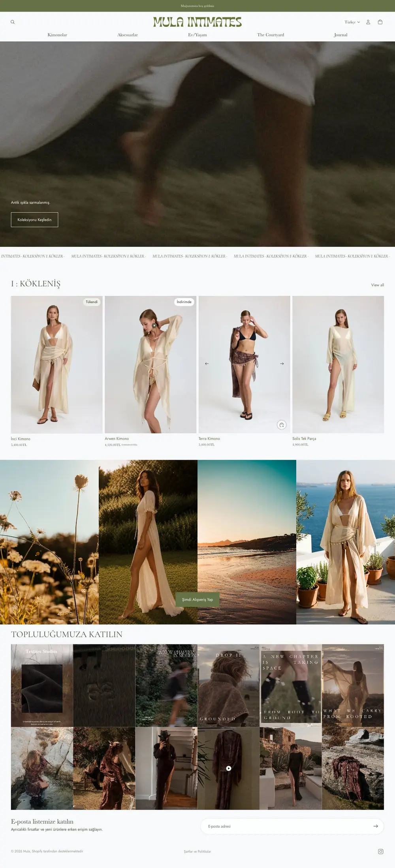Click previous arrow on Terra Kimono image
Screen dimensions: 395x868
point(207,363)
